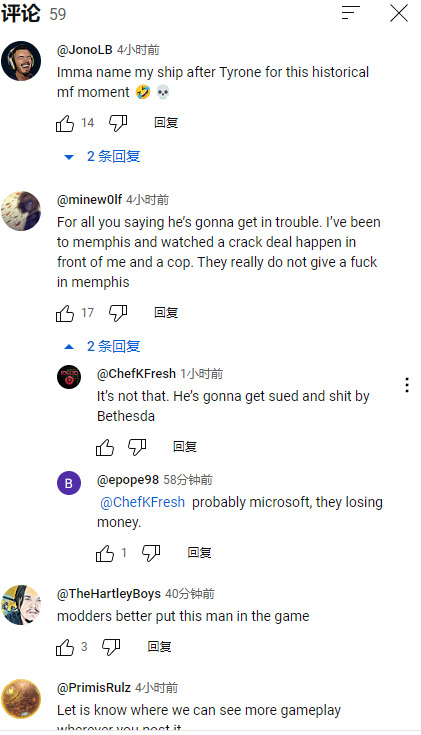Dislike the @minew0lf comment
Screen dimensions: 421x735
point(118,313)
